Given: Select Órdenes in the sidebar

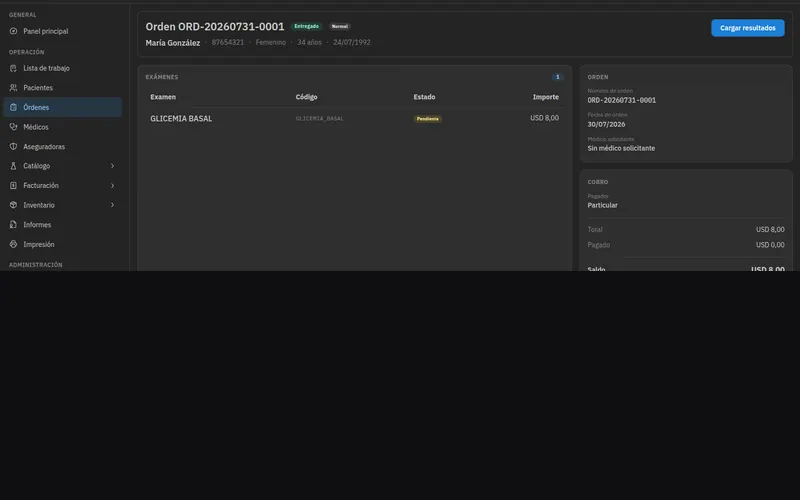Looking at the screenshot, I should [63, 107].
